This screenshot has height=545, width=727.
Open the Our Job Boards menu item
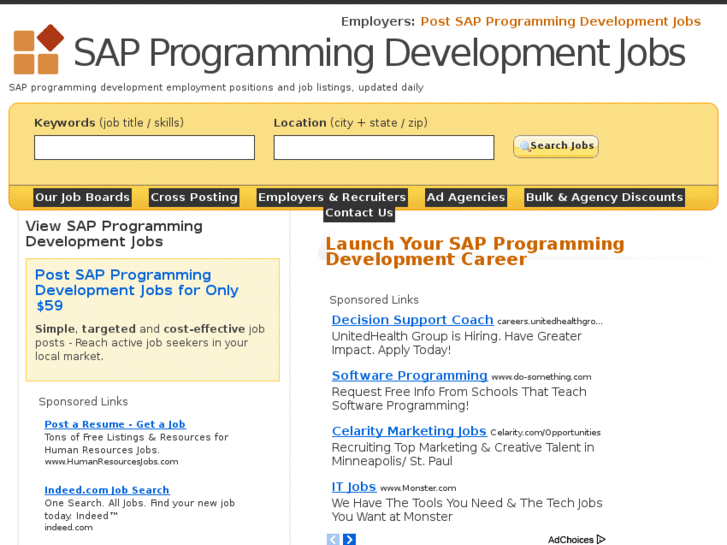[82, 197]
